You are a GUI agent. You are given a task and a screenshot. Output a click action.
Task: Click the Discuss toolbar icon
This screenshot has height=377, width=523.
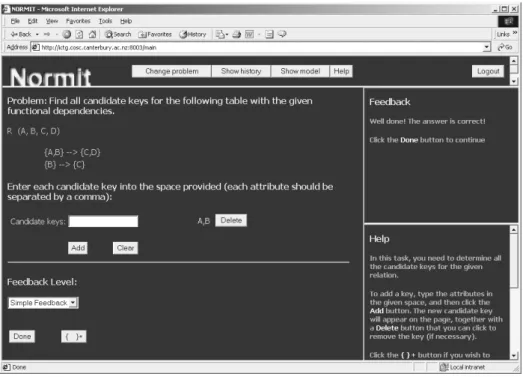coord(269,34)
